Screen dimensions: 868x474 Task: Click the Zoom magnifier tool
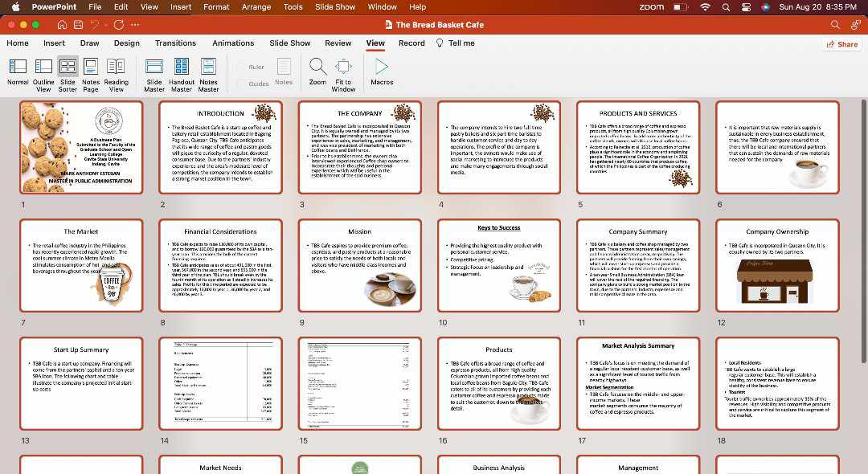pos(317,72)
